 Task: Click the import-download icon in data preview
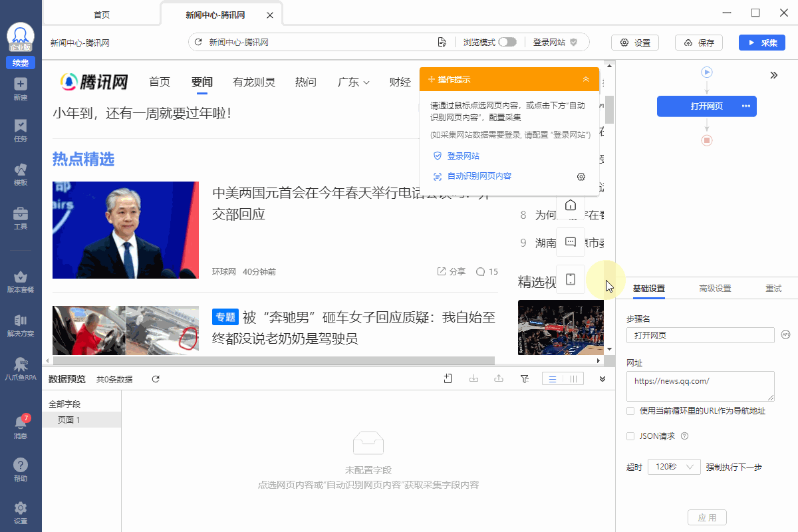(474, 379)
